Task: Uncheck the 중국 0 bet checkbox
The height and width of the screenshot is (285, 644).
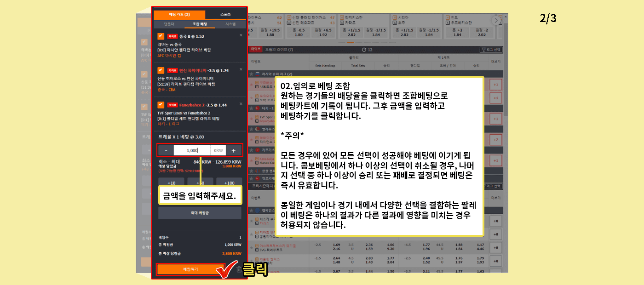Action: pyautogui.click(x=161, y=36)
